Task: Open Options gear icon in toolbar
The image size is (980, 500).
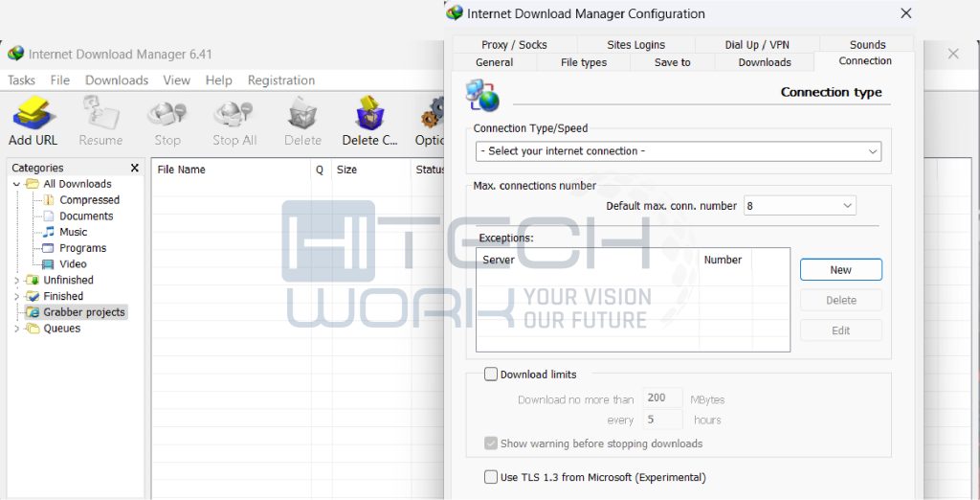Action: [x=433, y=113]
